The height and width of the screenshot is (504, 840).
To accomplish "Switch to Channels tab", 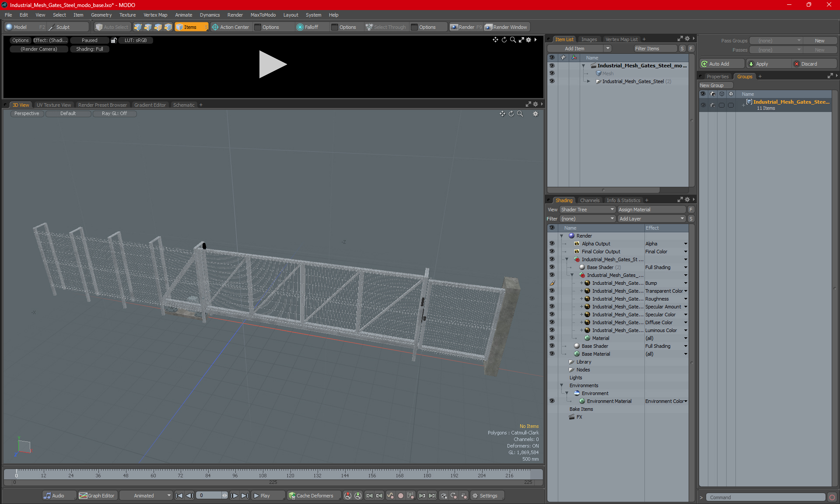I will click(589, 200).
